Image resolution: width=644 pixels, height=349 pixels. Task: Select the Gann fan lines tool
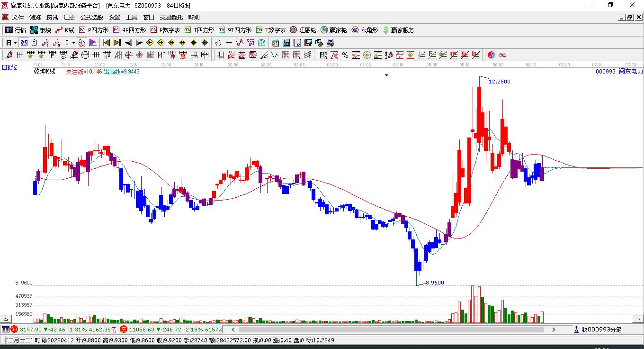coord(232,55)
